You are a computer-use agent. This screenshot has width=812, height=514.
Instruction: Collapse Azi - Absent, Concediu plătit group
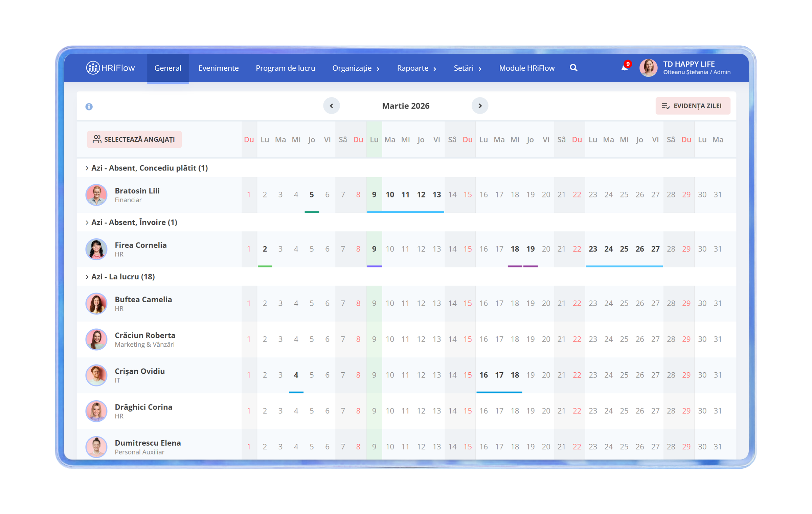[x=146, y=168]
